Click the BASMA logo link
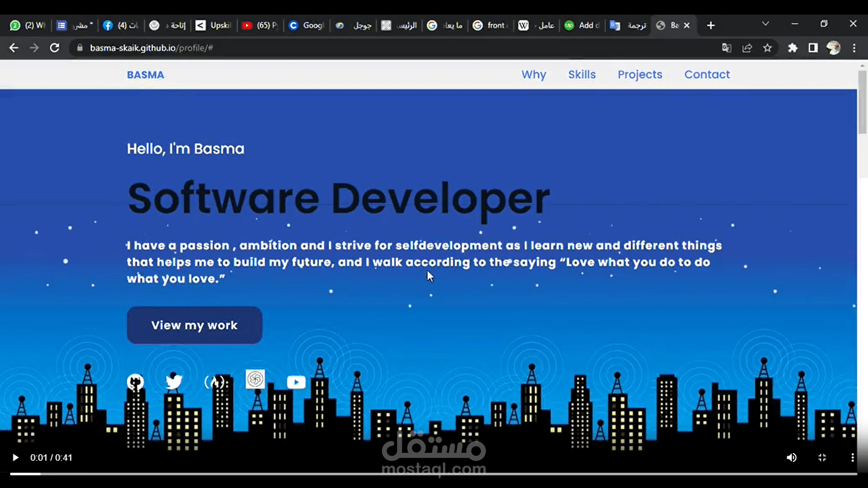 (x=146, y=74)
